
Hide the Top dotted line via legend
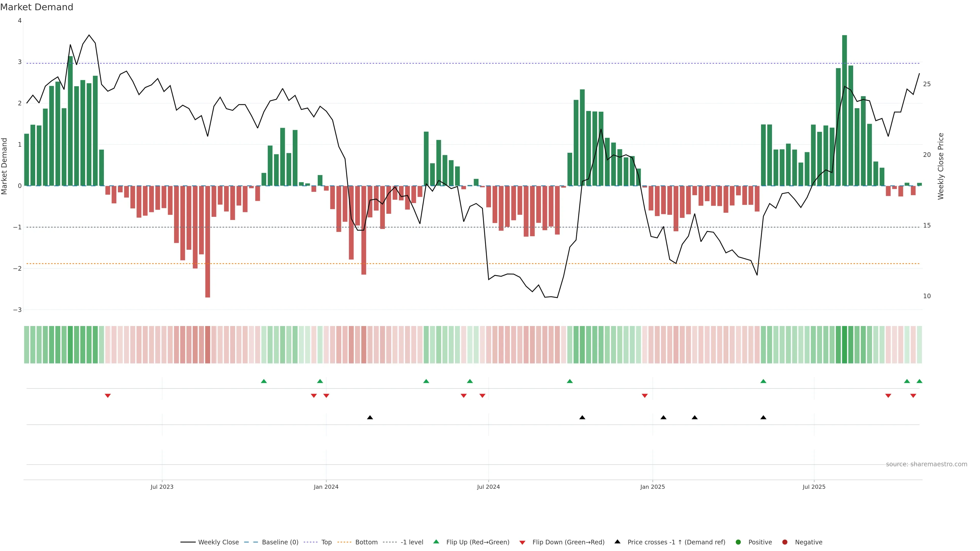tap(326, 542)
